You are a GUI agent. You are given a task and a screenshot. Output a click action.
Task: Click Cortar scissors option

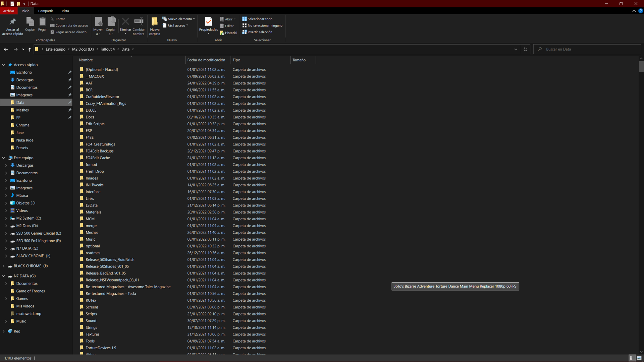tap(58, 19)
